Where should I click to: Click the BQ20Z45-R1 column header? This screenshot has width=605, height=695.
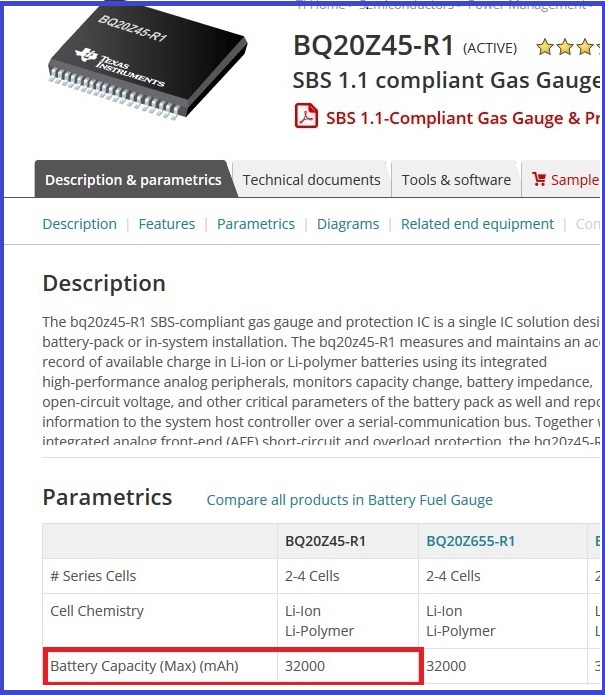pyautogui.click(x=326, y=541)
